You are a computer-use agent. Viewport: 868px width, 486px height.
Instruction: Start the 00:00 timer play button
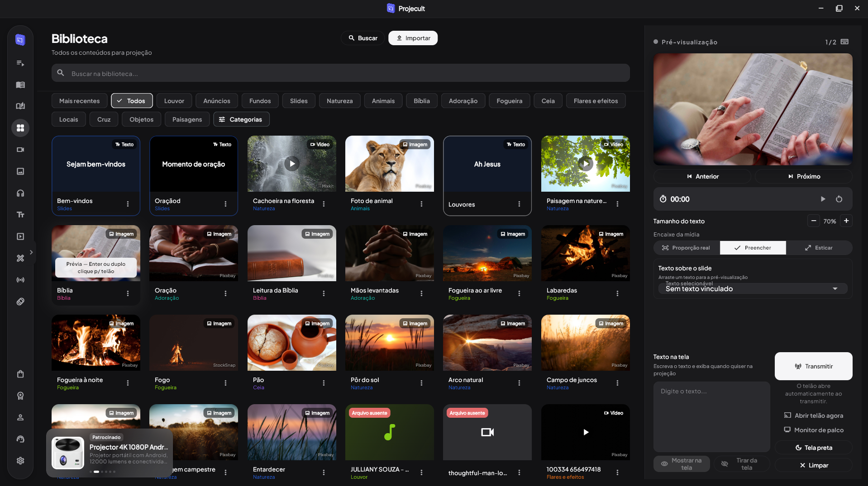tap(823, 199)
